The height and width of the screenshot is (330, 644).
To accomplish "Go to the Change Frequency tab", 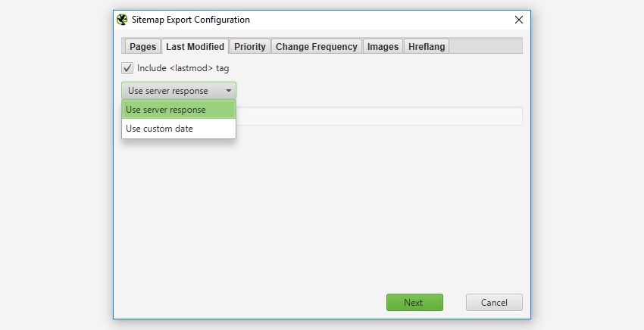I will click(316, 47).
